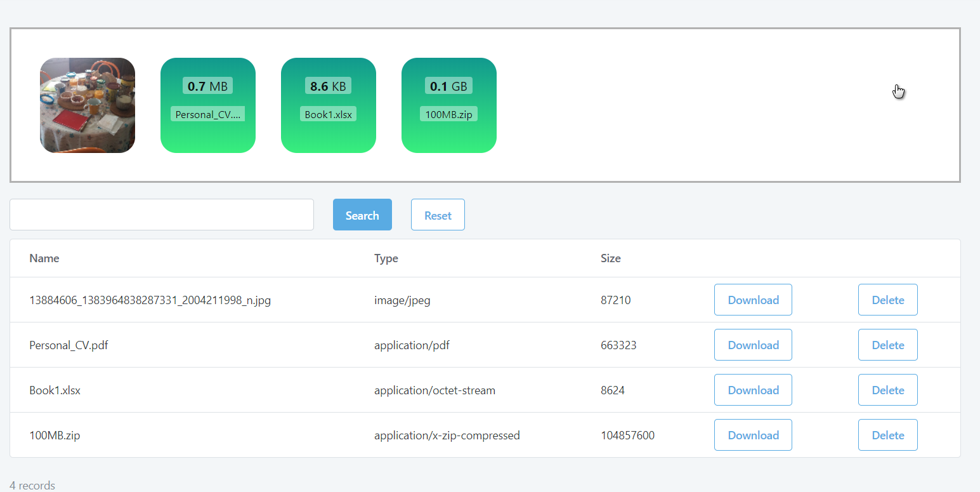
Task: Focus the search text field
Action: point(162,215)
